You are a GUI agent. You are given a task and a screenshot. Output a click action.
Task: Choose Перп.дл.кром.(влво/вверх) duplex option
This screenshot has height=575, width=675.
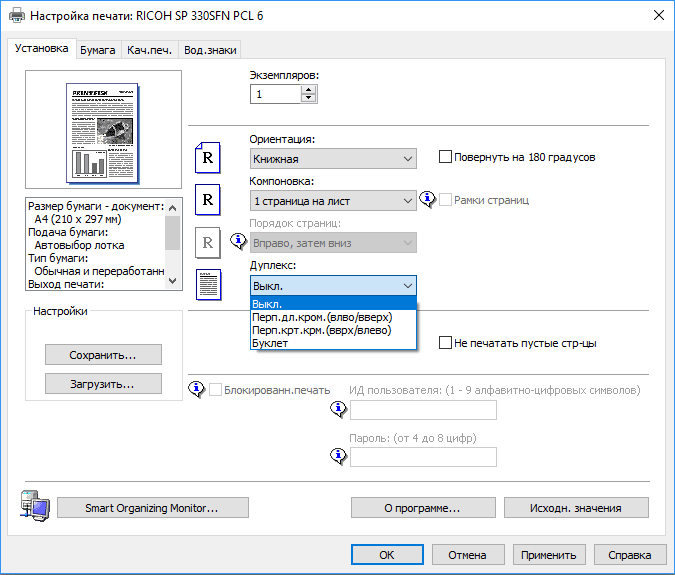321,317
